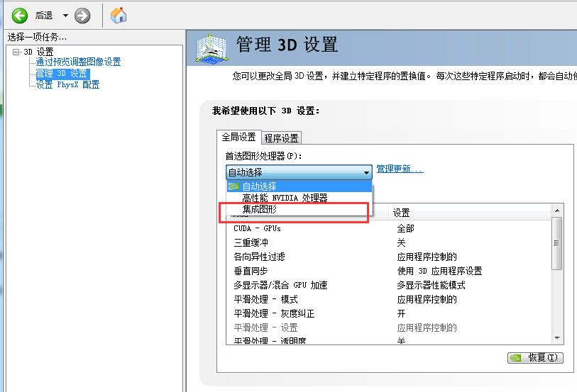Choose 高性能 NVIDIA 处理器 option

300,198
